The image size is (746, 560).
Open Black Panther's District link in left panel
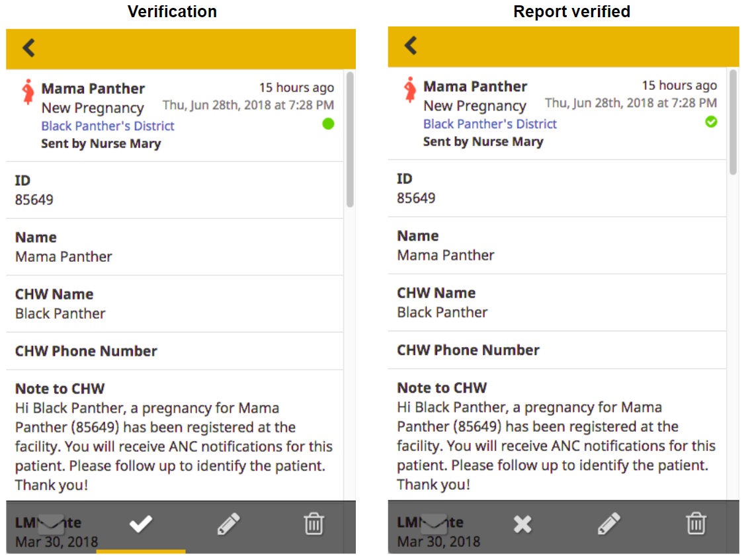pos(108,126)
